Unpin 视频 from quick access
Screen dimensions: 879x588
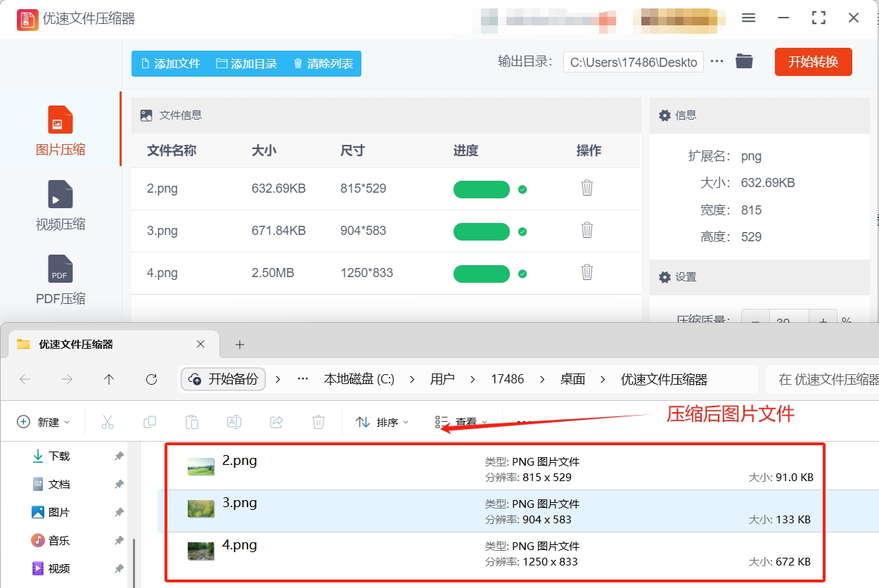pyautogui.click(x=119, y=568)
